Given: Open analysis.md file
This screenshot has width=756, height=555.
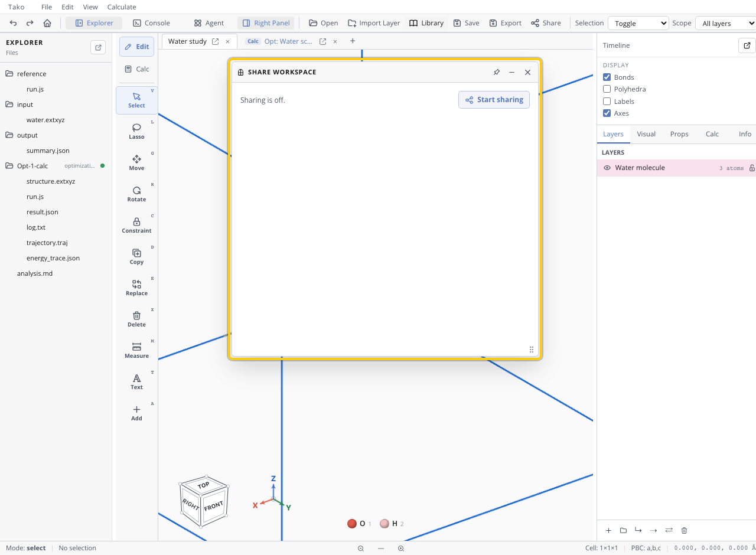Looking at the screenshot, I should point(35,273).
